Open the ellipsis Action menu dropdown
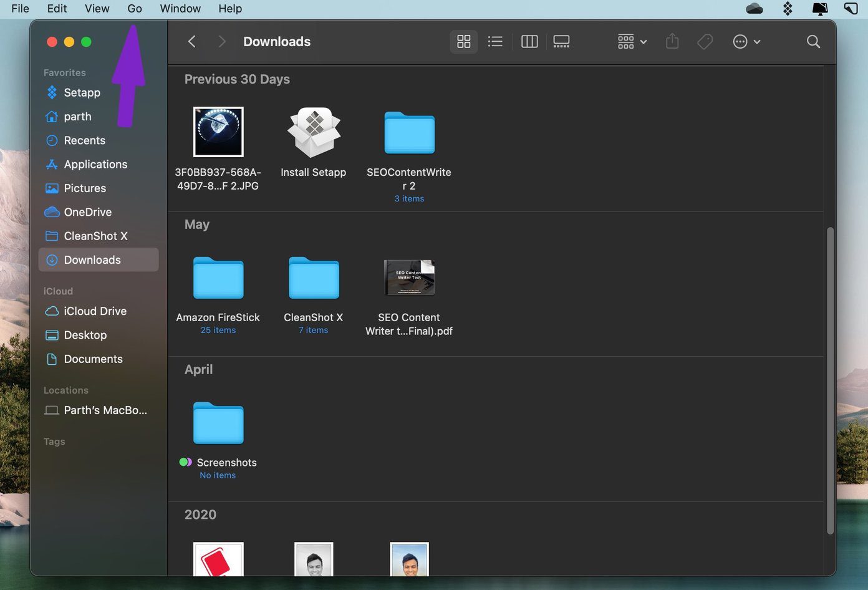 click(746, 42)
